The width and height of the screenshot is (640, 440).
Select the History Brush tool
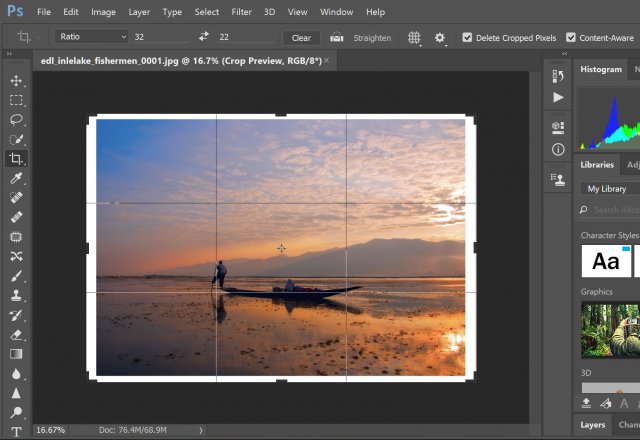pos(16,315)
